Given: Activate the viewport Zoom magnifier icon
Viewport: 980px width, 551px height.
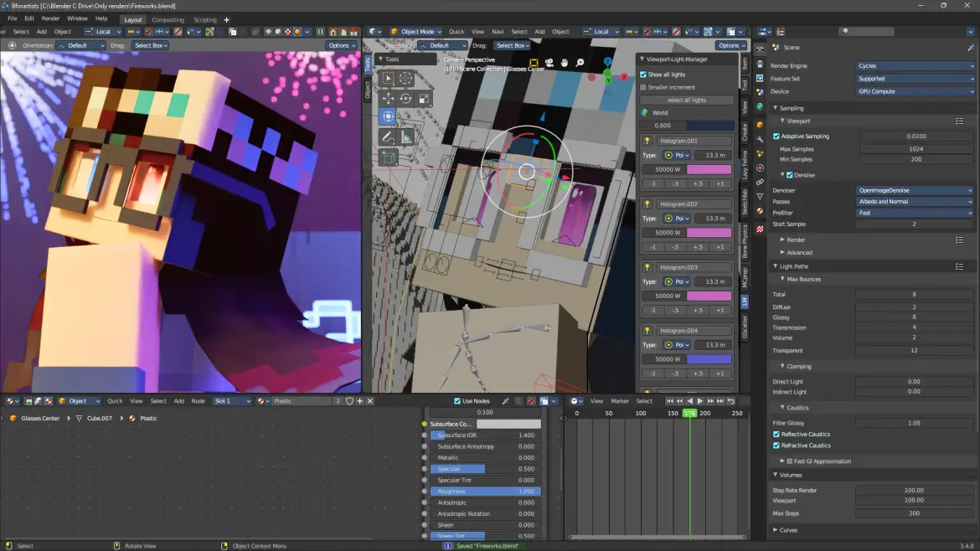Looking at the screenshot, I should coord(579,62).
